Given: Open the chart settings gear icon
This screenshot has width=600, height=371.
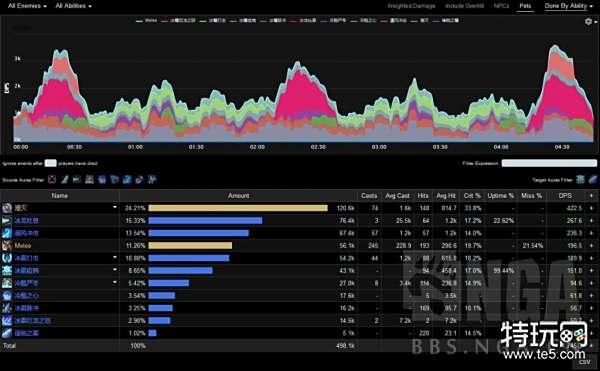Looking at the screenshot, I should pyautogui.click(x=589, y=22).
